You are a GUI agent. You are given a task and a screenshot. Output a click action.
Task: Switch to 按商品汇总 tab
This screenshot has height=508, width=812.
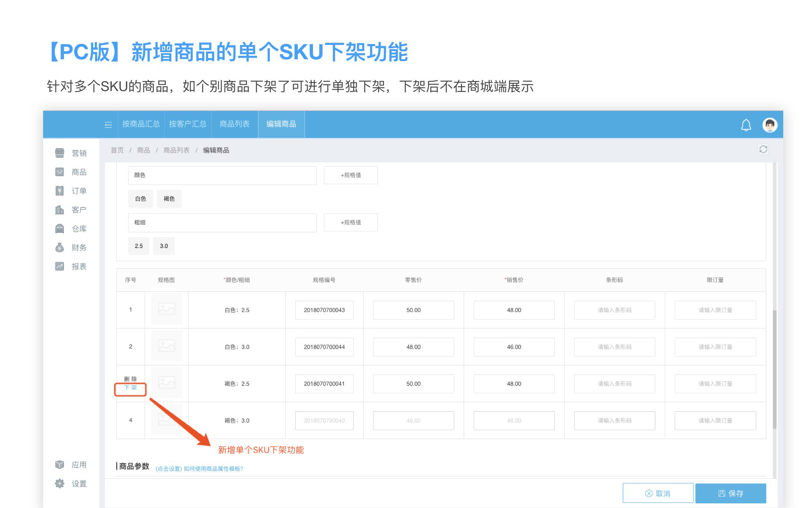pos(141,124)
